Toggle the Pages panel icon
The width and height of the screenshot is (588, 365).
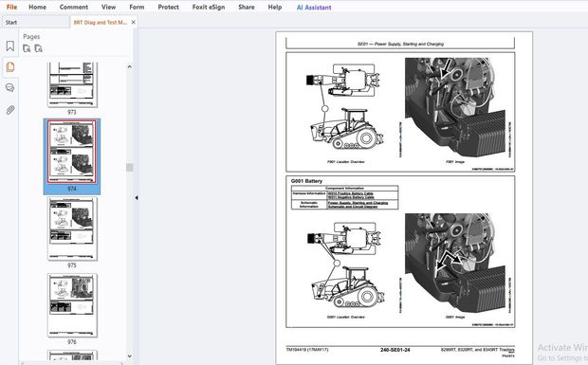(10, 67)
